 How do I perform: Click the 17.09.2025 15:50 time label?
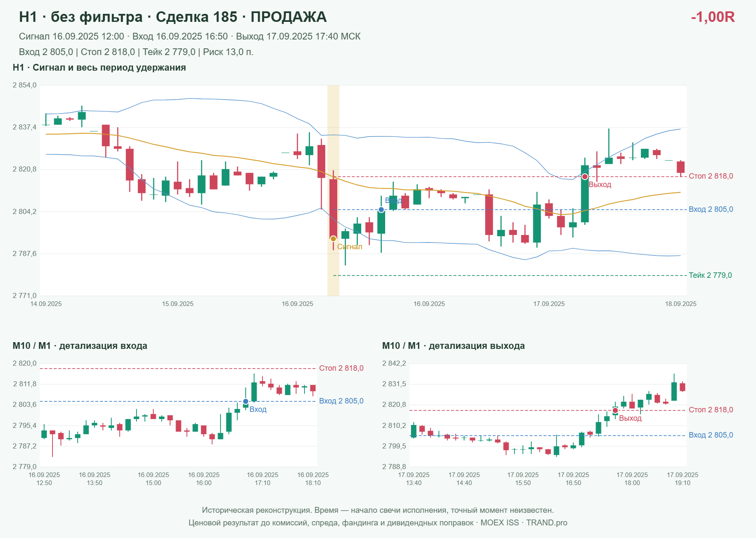coord(523,479)
